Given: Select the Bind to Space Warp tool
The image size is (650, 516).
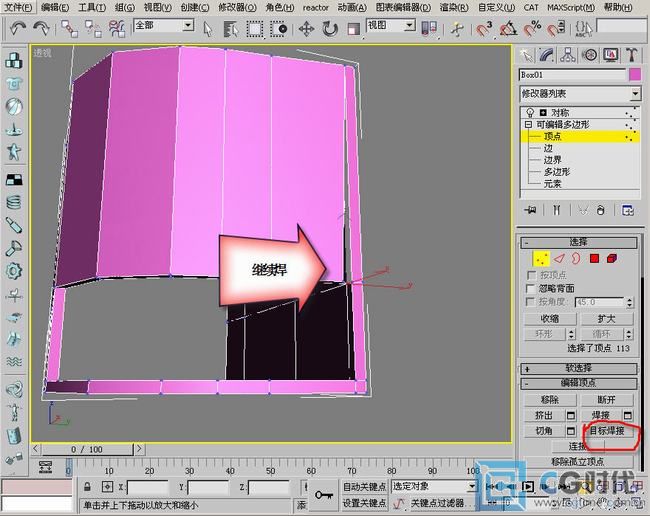Looking at the screenshot, I should point(117,29).
